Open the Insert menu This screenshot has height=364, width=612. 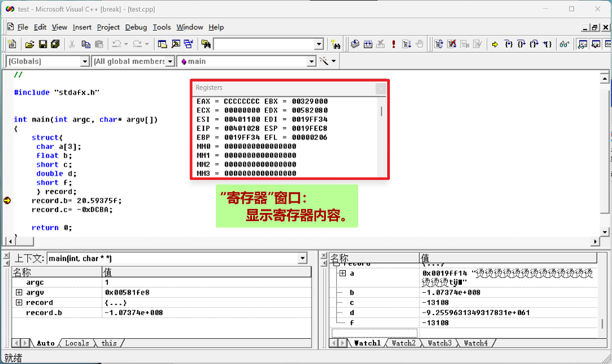pos(82,28)
